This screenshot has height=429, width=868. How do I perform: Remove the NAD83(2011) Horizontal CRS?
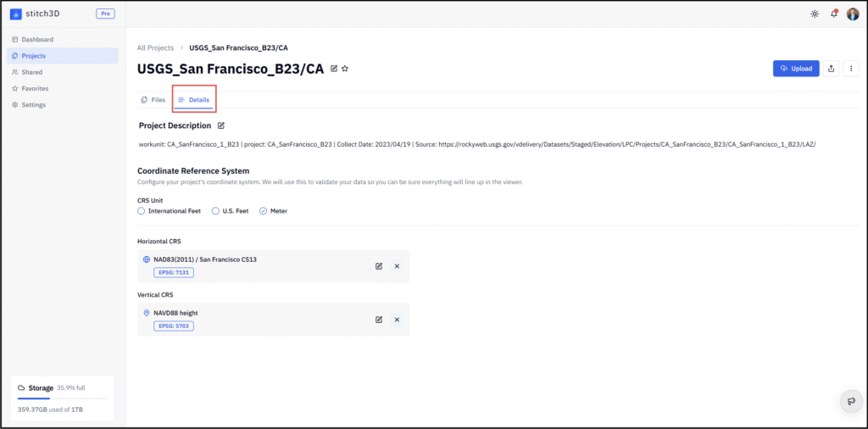397,266
